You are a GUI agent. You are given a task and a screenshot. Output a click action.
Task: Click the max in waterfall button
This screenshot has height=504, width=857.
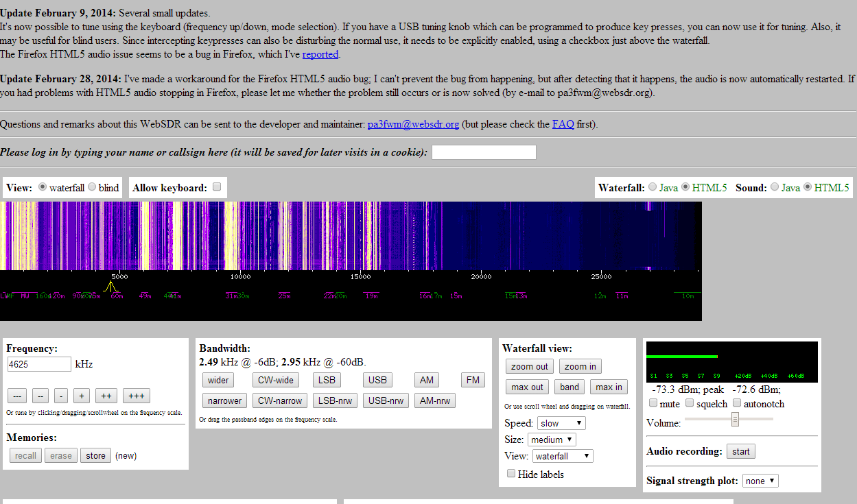609,387
